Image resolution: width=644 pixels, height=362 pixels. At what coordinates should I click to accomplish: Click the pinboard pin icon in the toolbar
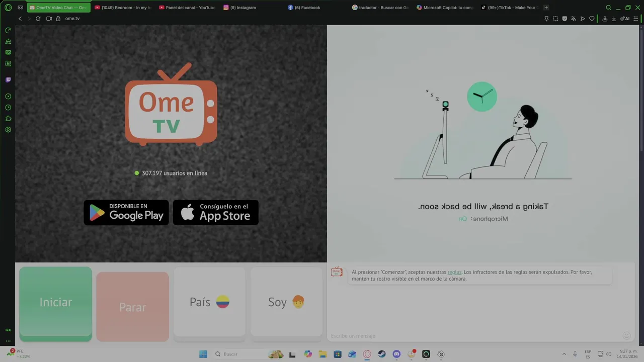pyautogui.click(x=546, y=19)
